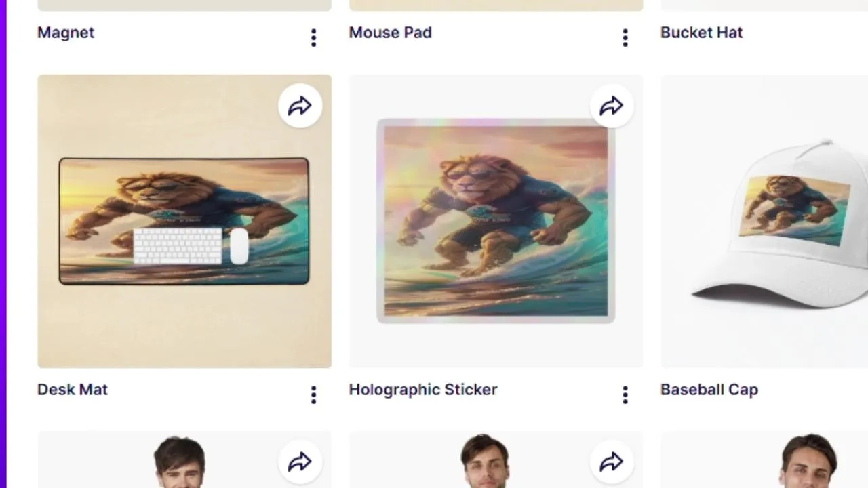Open three-dot menu for Desk Mat
Image resolution: width=868 pixels, height=488 pixels.
[313, 394]
